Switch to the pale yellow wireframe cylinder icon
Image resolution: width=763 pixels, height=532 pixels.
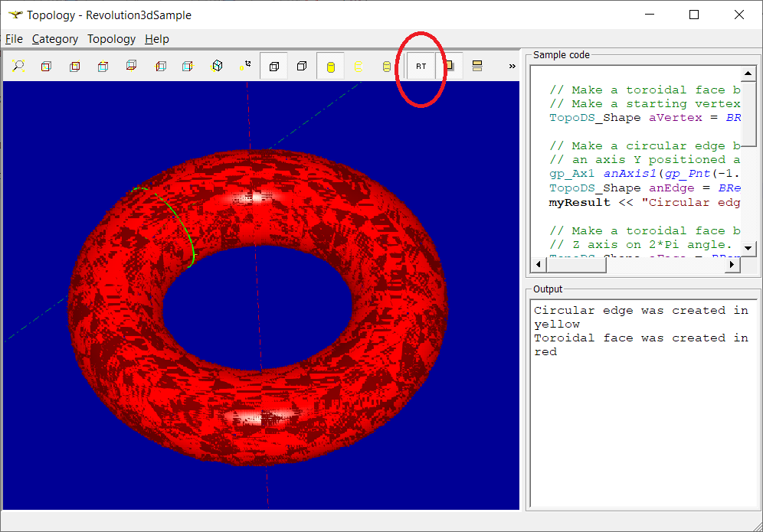[x=359, y=67]
